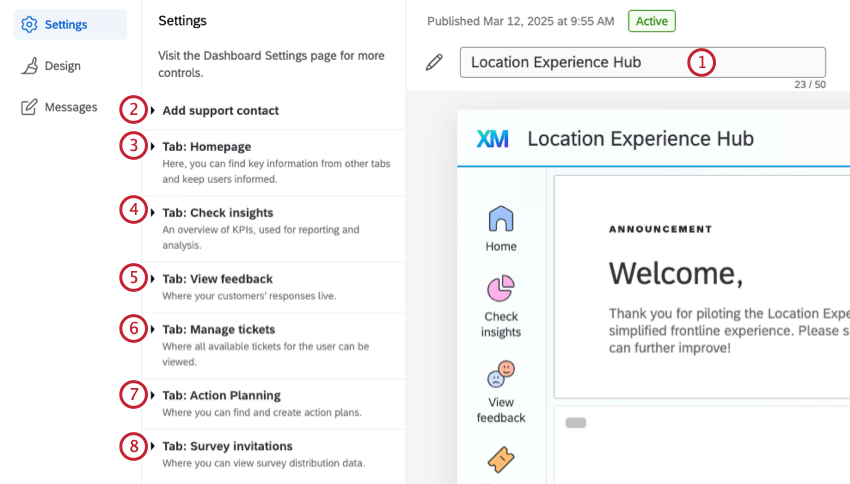
Task: Click the Active status badge
Action: tap(652, 21)
